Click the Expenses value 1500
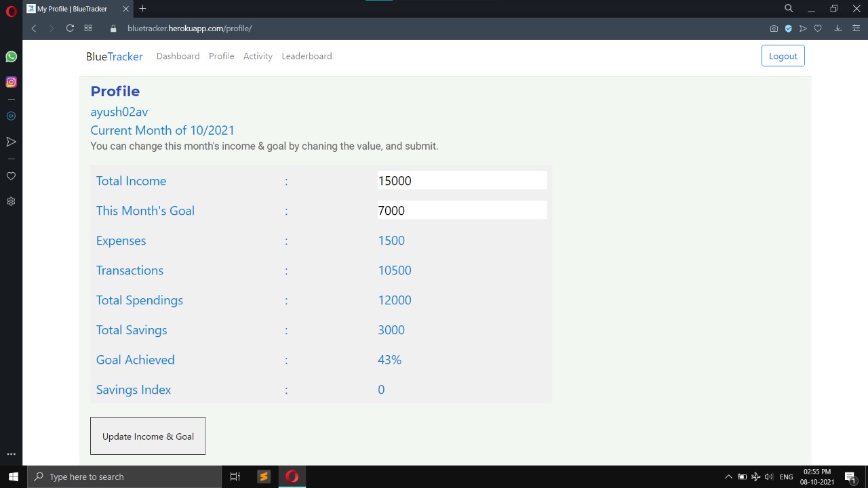The width and height of the screenshot is (868, 488). pos(391,241)
